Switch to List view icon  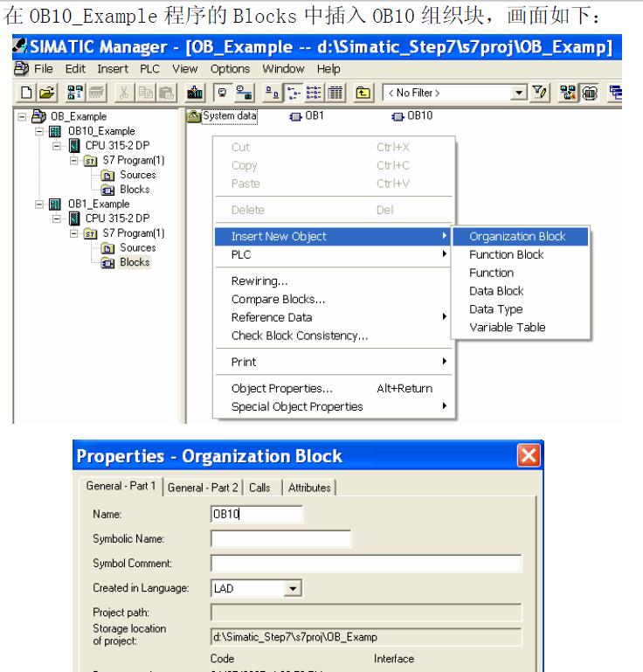click(x=314, y=93)
